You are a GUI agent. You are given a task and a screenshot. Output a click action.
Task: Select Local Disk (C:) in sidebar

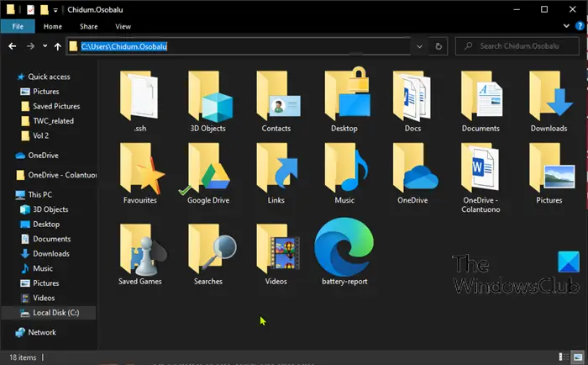point(54,312)
